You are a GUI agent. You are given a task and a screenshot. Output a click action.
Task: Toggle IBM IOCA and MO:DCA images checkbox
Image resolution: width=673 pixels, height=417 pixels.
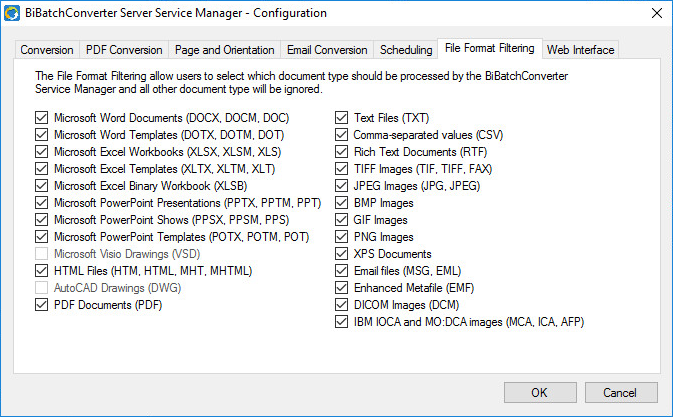tap(341, 322)
